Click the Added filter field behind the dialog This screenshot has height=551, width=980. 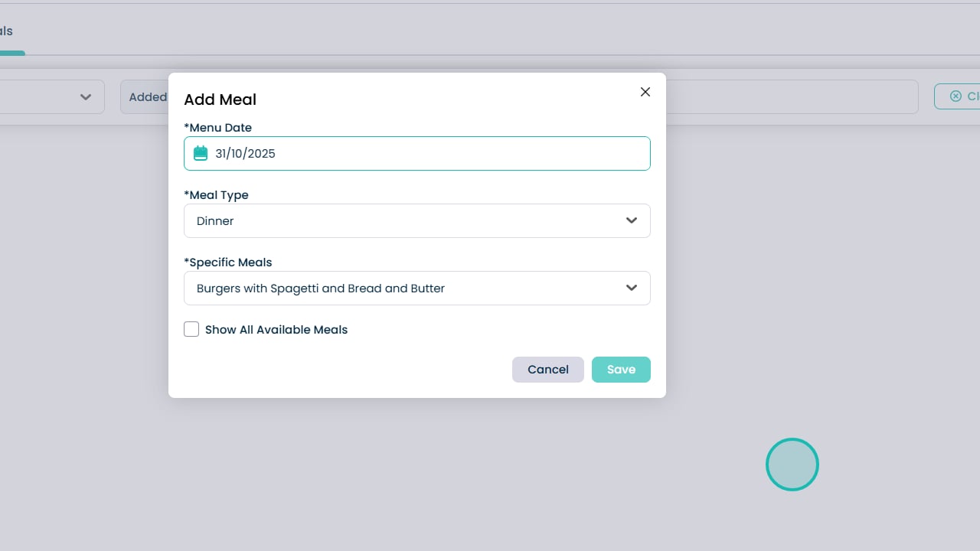coord(145,97)
